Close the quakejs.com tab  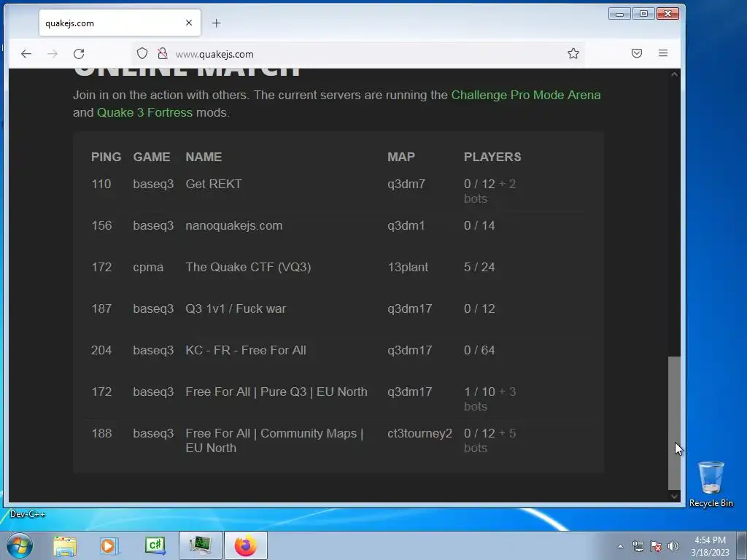coord(189,23)
